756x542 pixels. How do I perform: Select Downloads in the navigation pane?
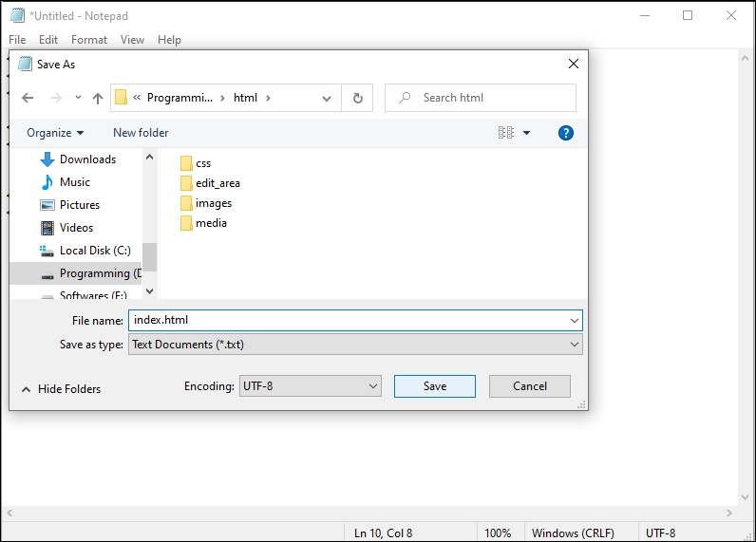[87, 159]
